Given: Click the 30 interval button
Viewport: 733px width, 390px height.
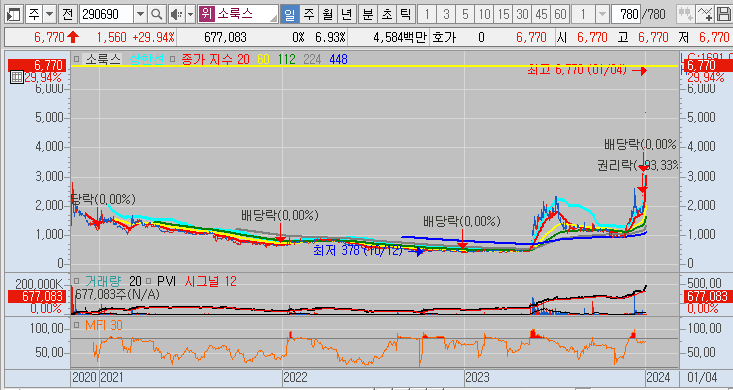Looking at the screenshot, I should 522,14.
